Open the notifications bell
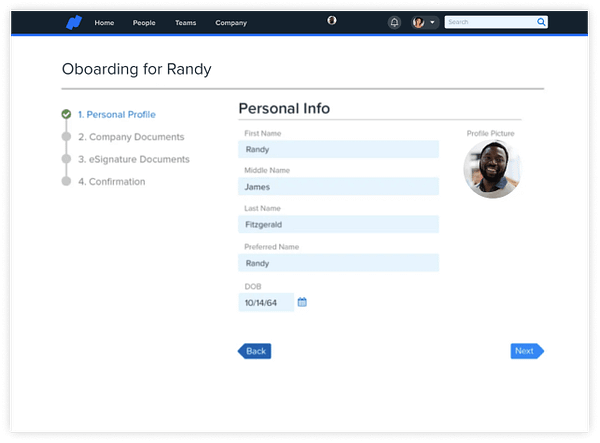600x443 pixels. coord(394,22)
